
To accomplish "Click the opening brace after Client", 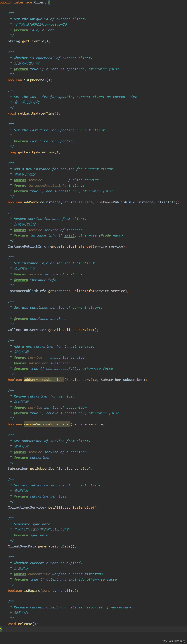I will (x=49, y=3).
